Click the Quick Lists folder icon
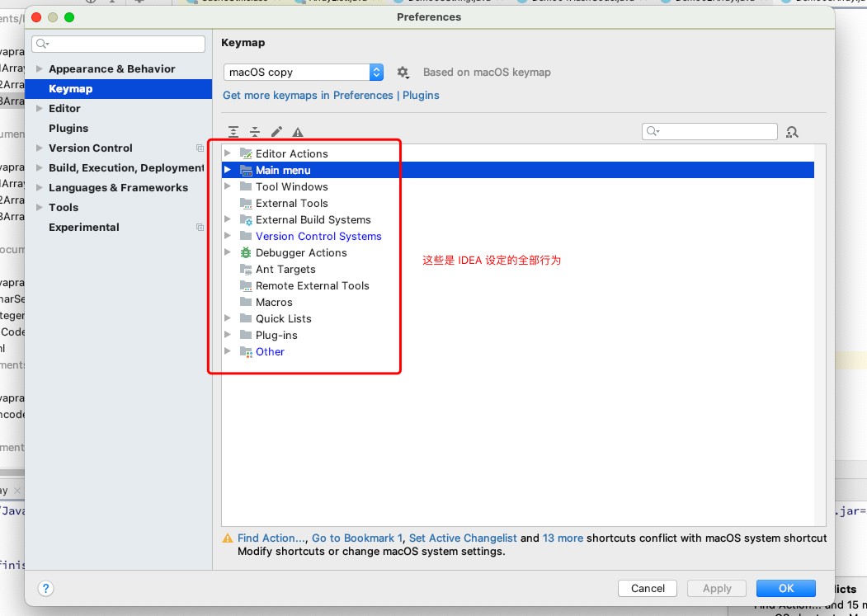The width and height of the screenshot is (867, 616). click(246, 318)
